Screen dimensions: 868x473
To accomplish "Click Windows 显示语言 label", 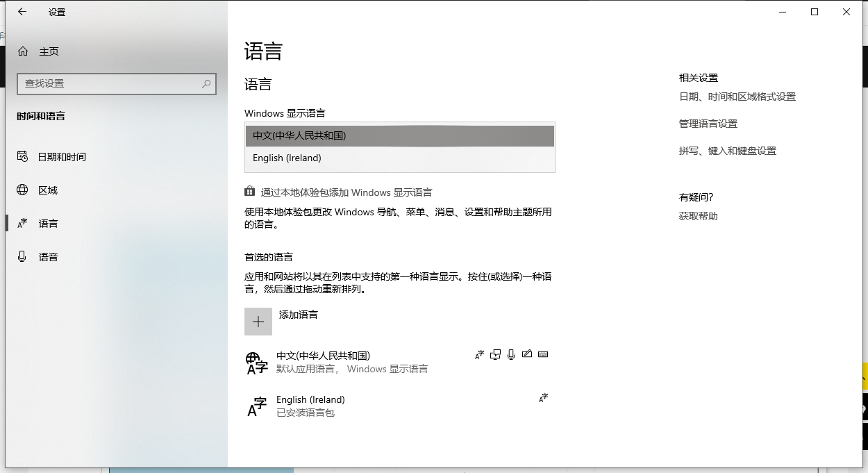I will pyautogui.click(x=285, y=113).
